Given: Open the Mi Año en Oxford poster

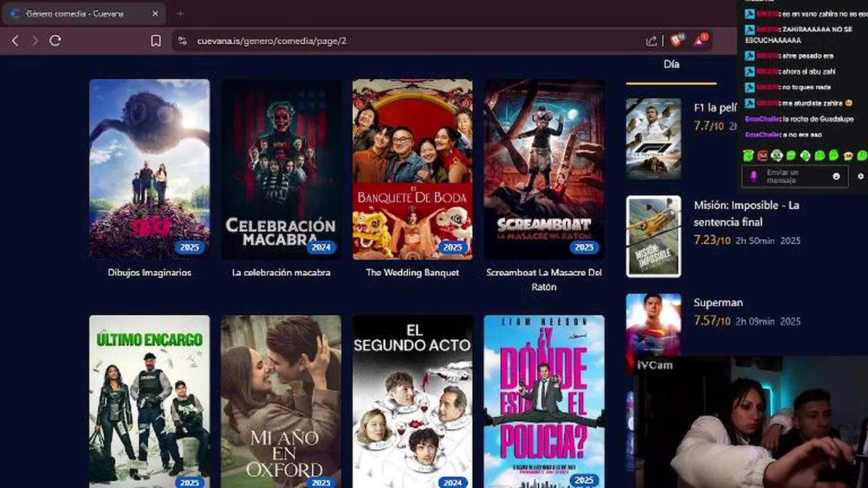Looking at the screenshot, I should click(281, 401).
